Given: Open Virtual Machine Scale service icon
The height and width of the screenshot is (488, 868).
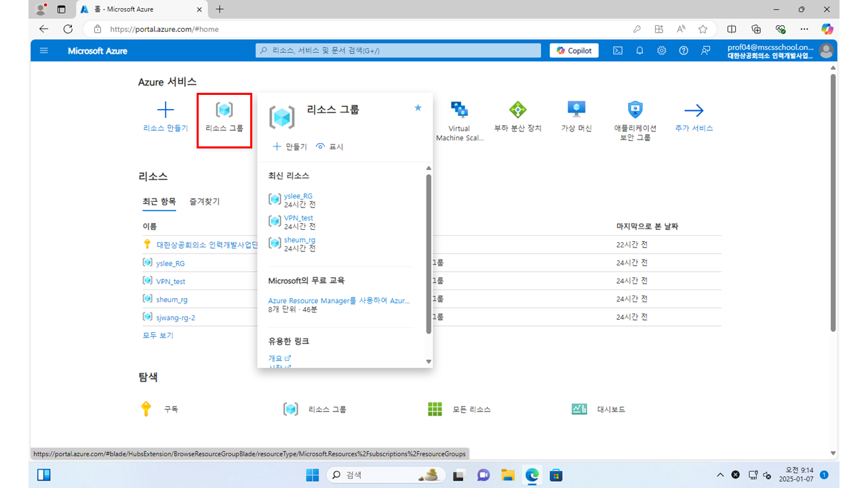Looking at the screenshot, I should point(459,110).
